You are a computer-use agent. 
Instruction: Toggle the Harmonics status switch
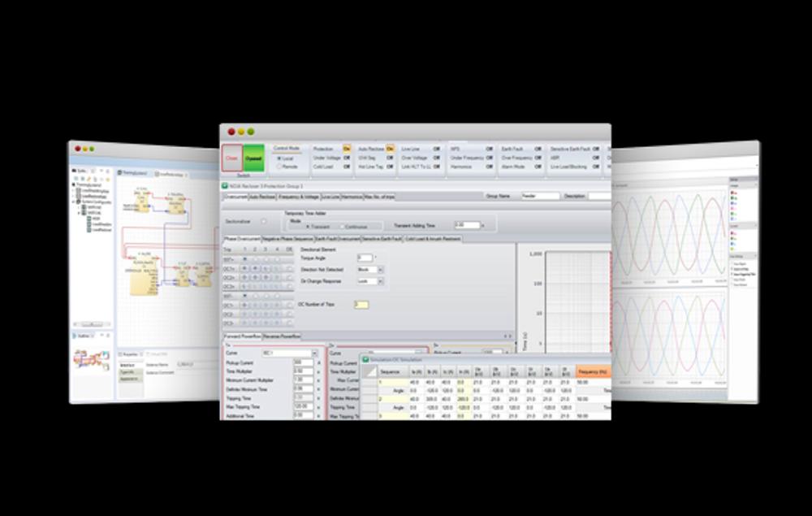[x=490, y=167]
